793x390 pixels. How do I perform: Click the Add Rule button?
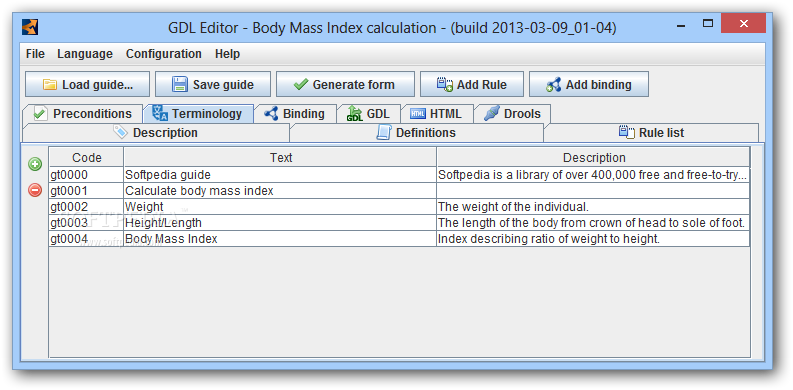472,84
